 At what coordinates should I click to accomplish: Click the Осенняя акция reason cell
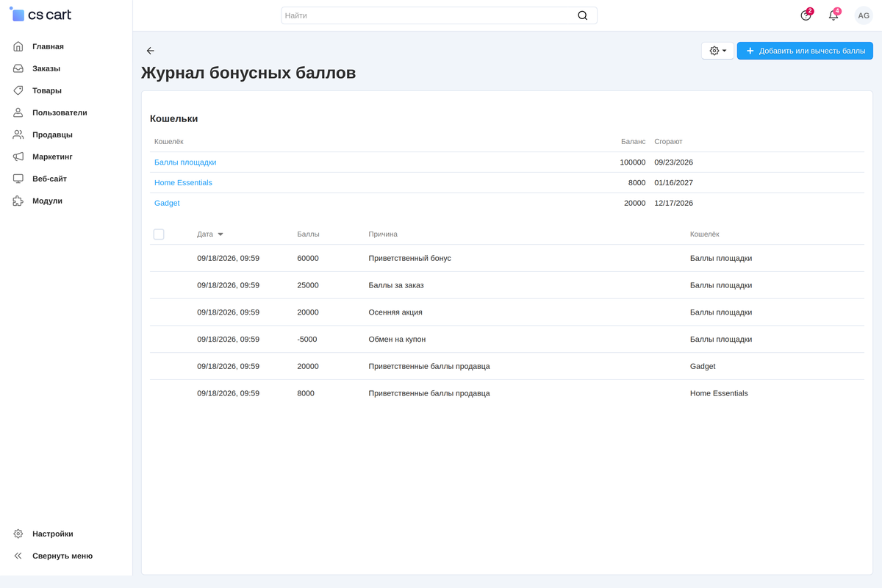point(395,312)
